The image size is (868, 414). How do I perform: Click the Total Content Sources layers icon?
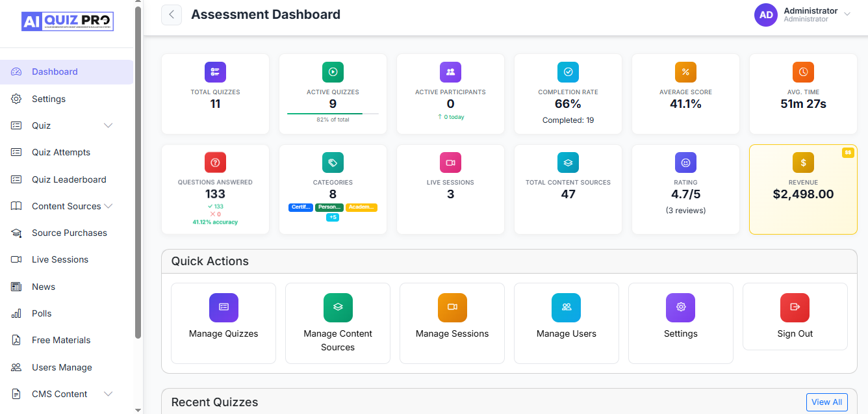click(x=568, y=162)
